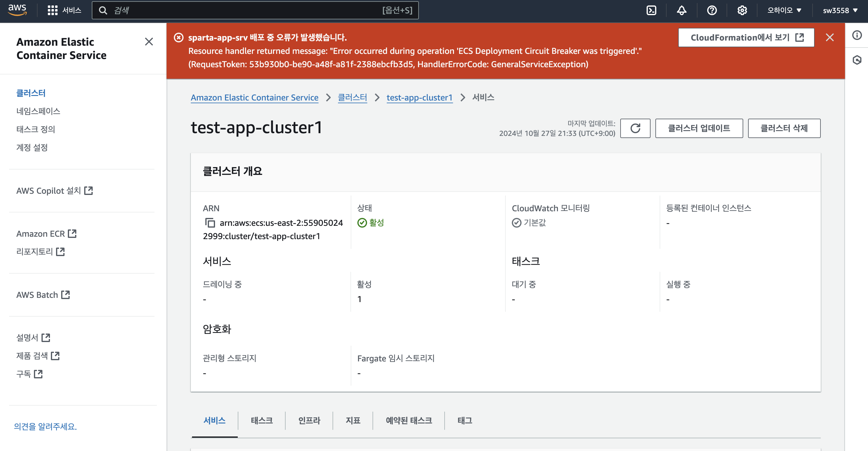Image resolution: width=868 pixels, height=451 pixels.
Task: Open the test-app-cluster1 breadcrumb link
Action: (419, 97)
